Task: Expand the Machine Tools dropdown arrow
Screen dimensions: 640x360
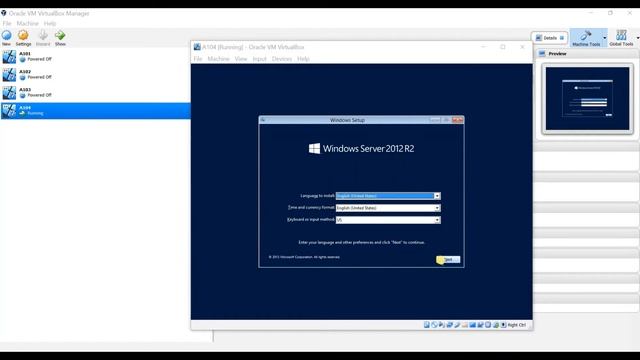Action: coord(604,38)
